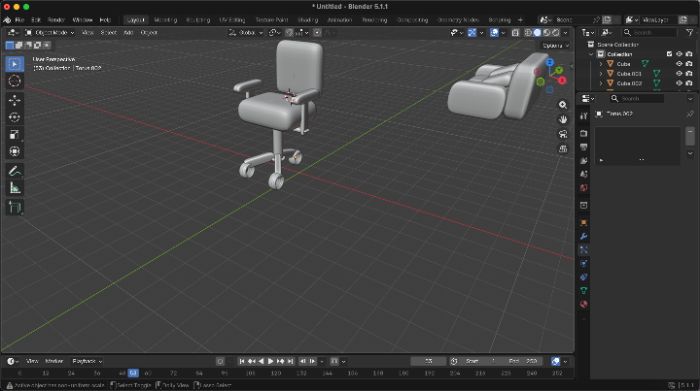Uncheck the Collection exclude checkbox
Image resolution: width=700 pixels, height=391 pixels.
click(x=669, y=54)
